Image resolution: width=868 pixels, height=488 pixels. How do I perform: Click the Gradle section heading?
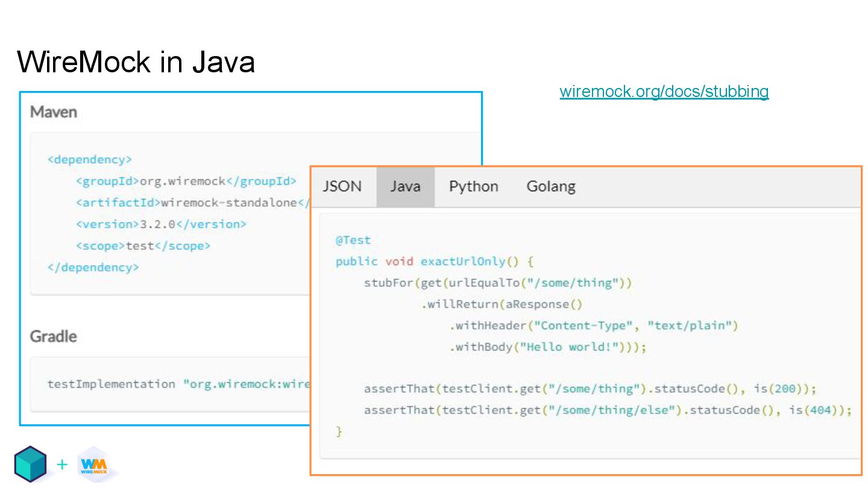(54, 336)
